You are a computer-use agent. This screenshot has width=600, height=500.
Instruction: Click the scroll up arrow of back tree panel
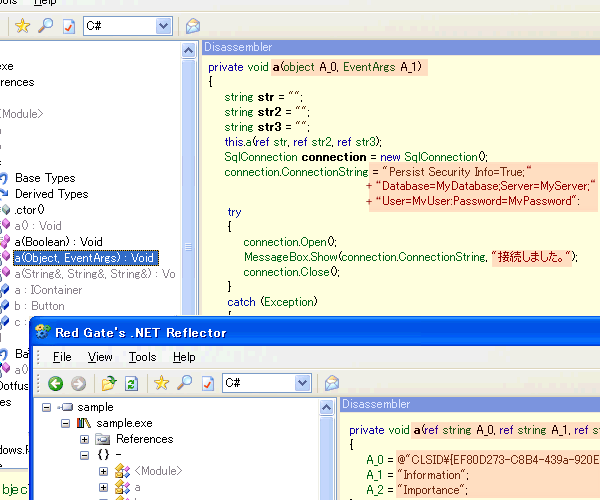click(188, 50)
